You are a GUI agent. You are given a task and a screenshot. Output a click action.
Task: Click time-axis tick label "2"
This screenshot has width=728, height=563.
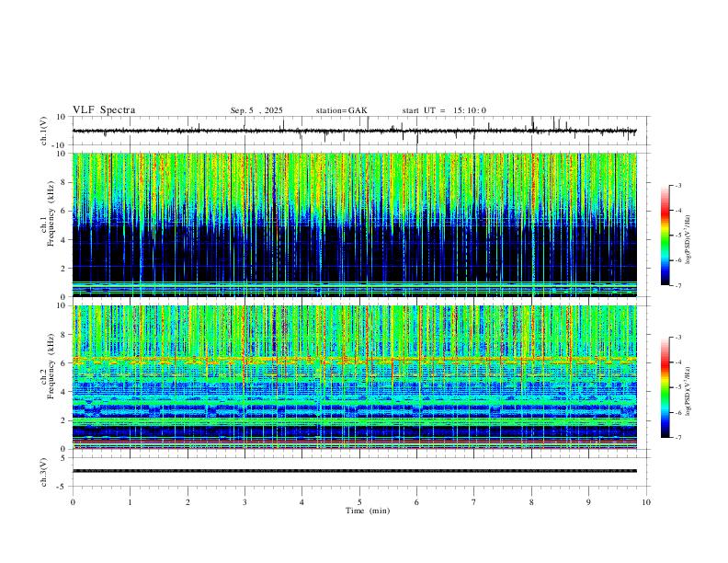tap(188, 502)
